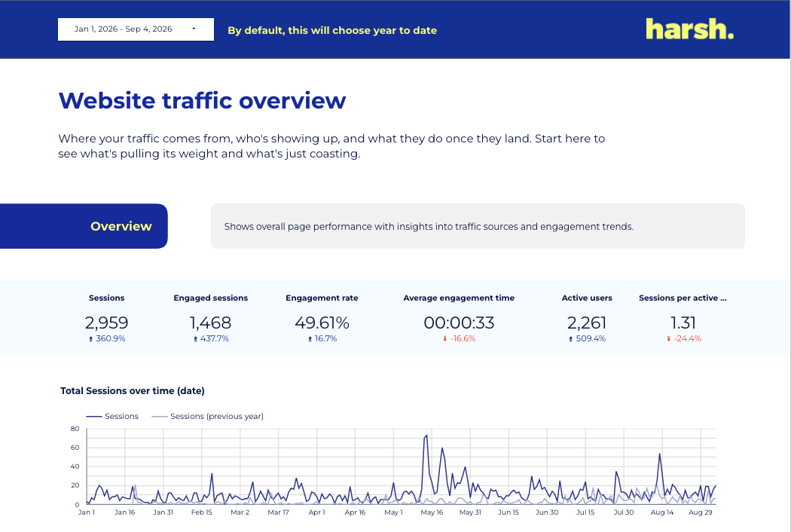Click the harsh. logo
Screen dimensions: 791x532
[689, 29]
